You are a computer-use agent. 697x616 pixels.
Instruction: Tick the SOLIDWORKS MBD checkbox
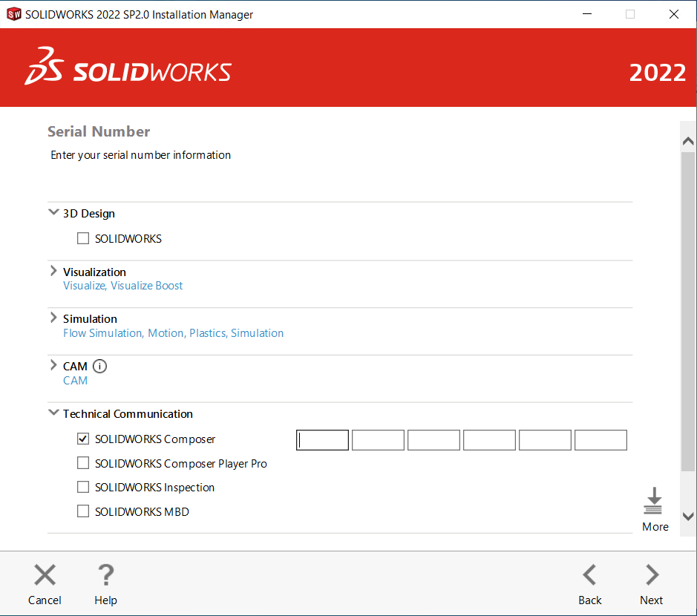(x=83, y=511)
